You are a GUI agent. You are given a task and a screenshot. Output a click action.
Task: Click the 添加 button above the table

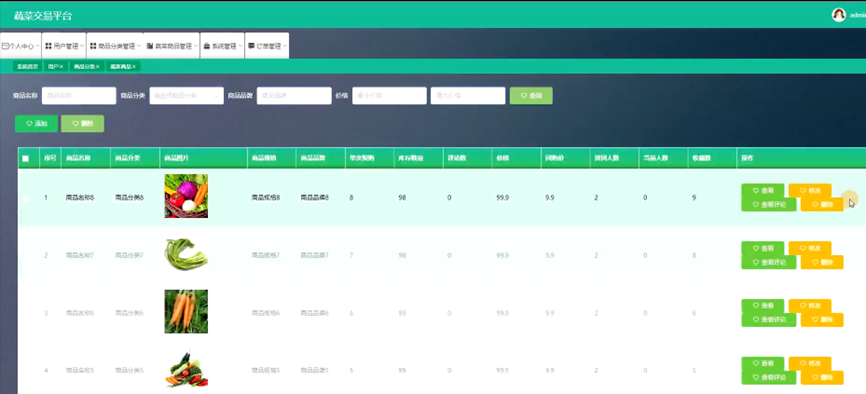coord(36,124)
